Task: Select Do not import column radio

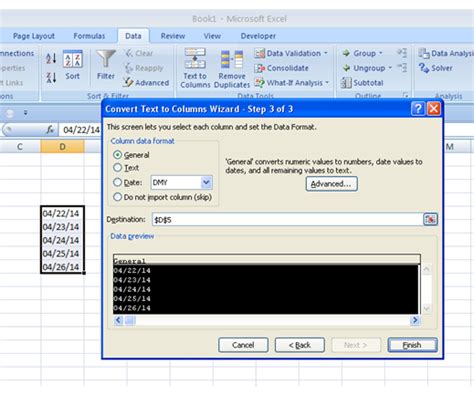Action: 117,197
